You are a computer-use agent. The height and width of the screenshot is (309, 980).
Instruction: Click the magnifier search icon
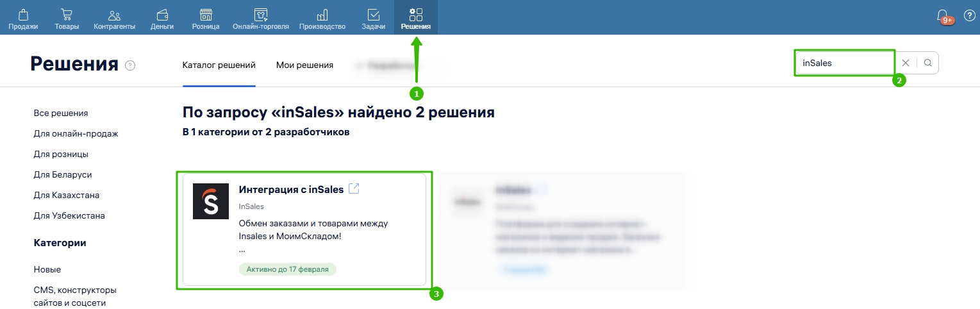(927, 63)
